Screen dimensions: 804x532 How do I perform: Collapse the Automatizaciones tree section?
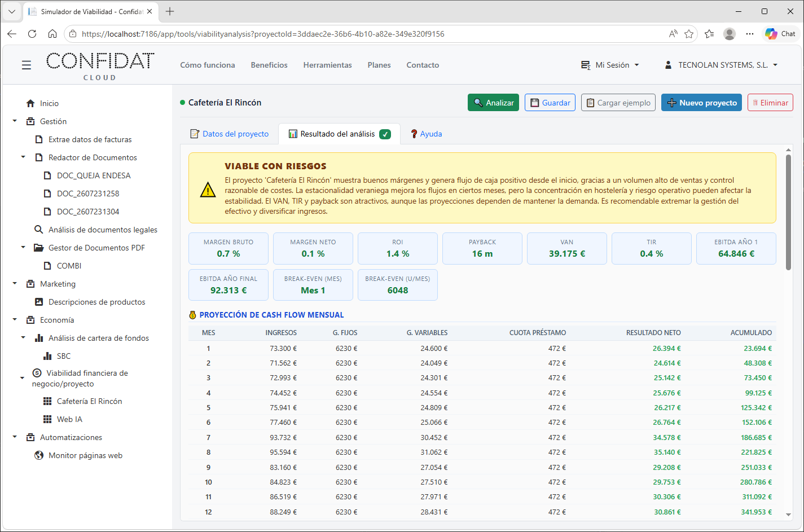pos(15,437)
